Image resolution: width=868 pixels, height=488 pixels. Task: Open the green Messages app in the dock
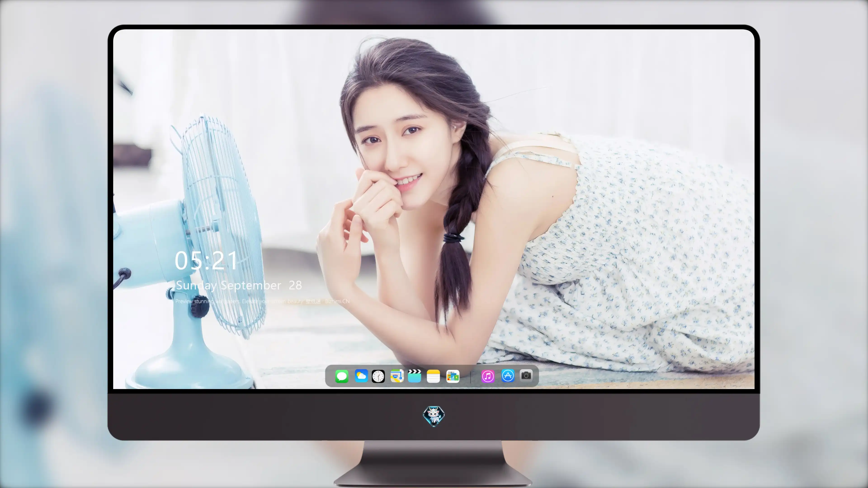[x=342, y=376]
